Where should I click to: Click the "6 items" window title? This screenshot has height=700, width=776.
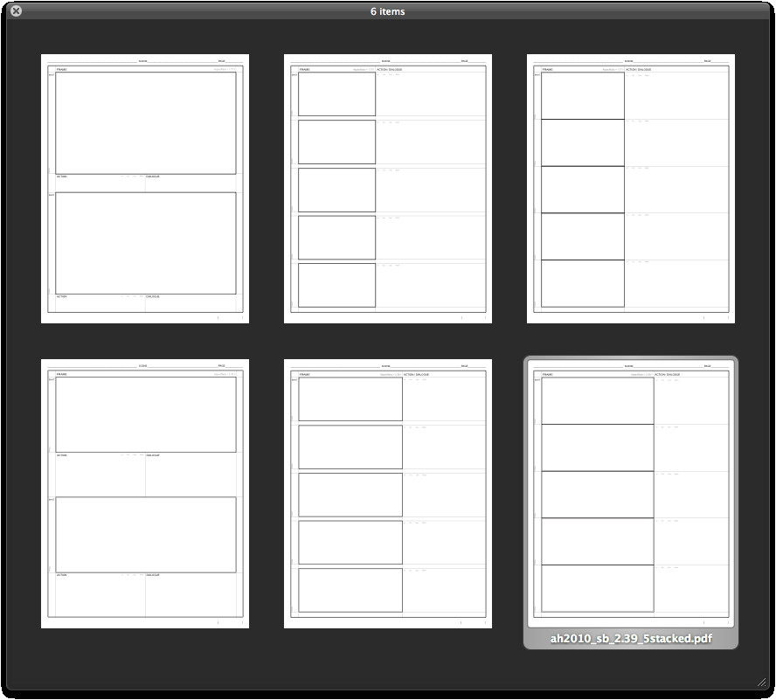pos(387,11)
